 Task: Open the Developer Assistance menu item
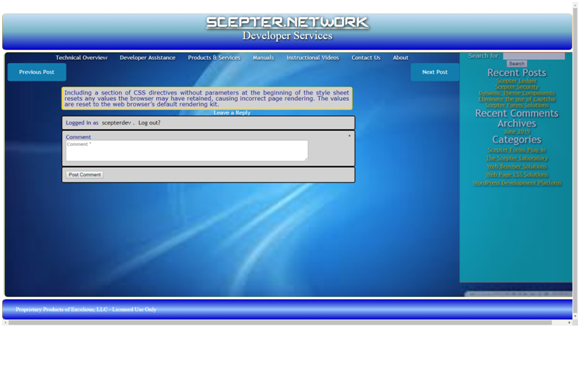pyautogui.click(x=147, y=58)
